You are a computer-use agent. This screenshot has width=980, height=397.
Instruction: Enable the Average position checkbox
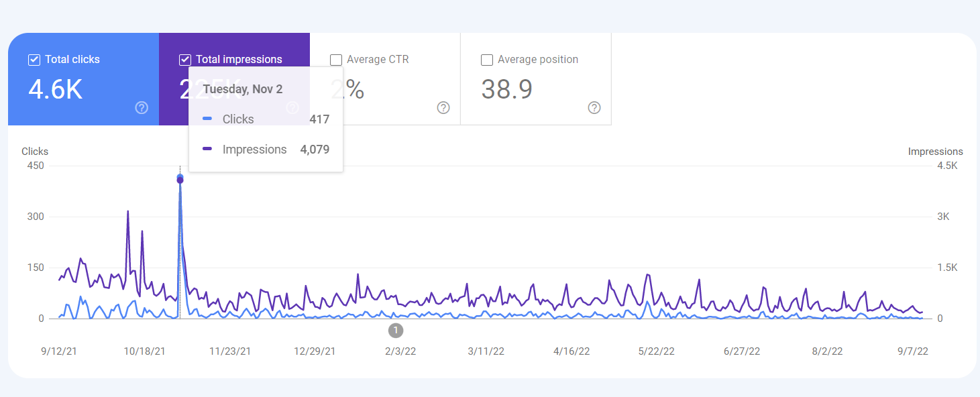pyautogui.click(x=486, y=60)
